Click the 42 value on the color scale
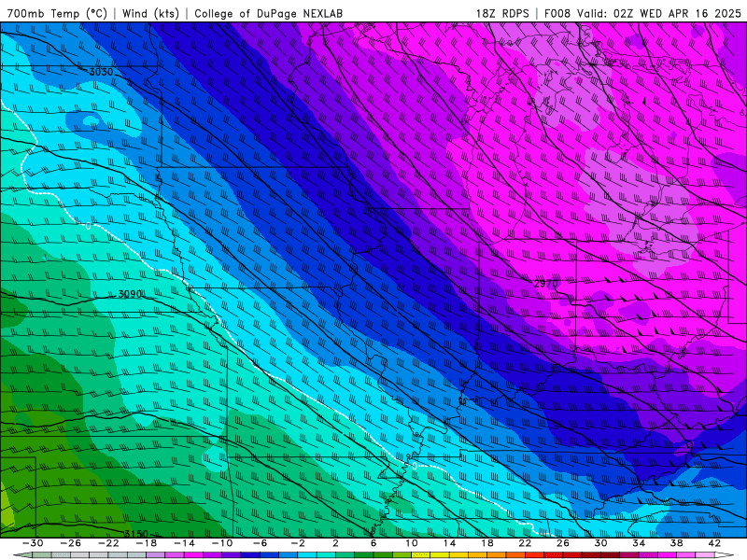The image size is (747, 560). (x=714, y=543)
